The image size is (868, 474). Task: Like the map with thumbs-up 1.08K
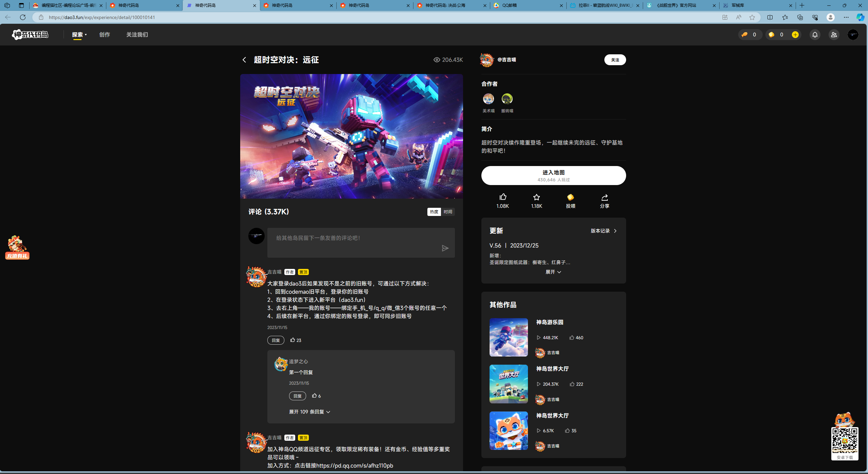click(x=503, y=197)
